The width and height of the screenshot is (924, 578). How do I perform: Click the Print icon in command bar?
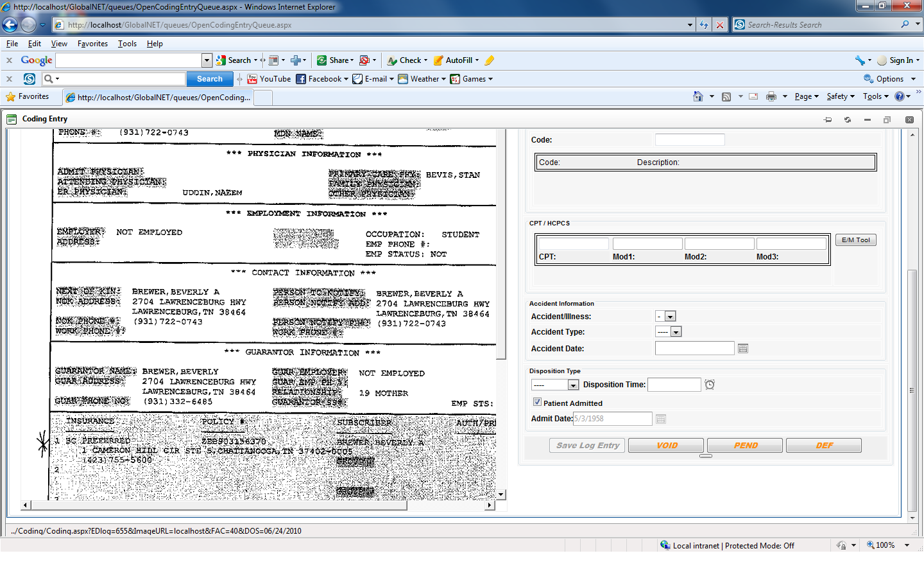(x=771, y=96)
